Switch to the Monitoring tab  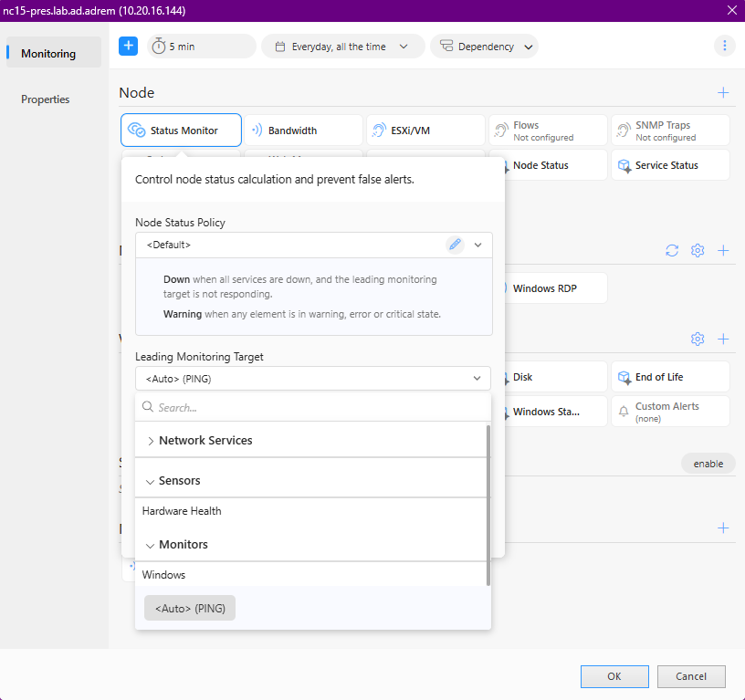54,53
